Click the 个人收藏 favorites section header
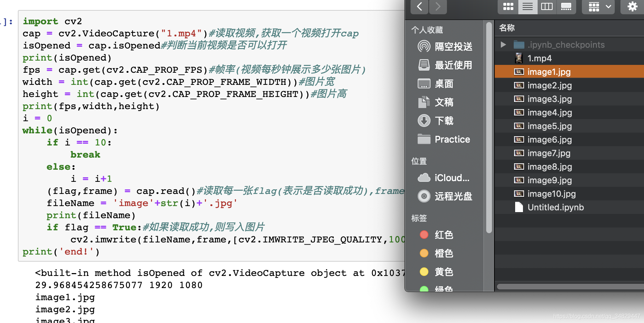This screenshot has width=644, height=323. pos(427,30)
